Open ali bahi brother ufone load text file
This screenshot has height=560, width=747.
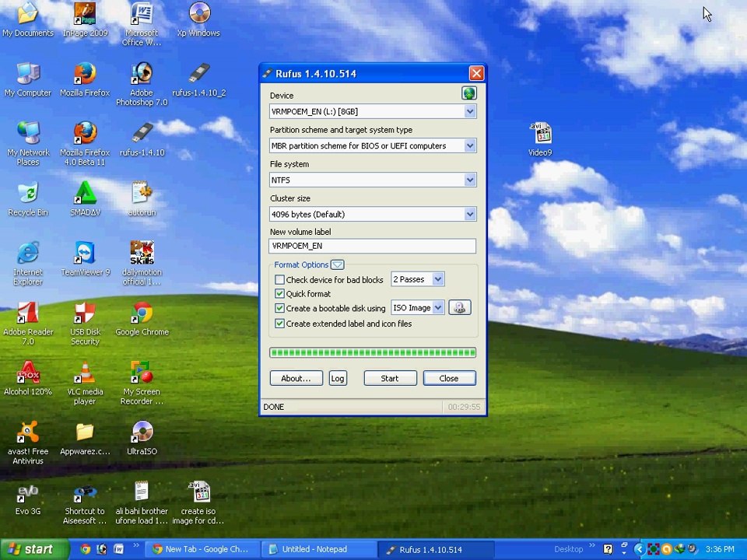click(x=142, y=503)
